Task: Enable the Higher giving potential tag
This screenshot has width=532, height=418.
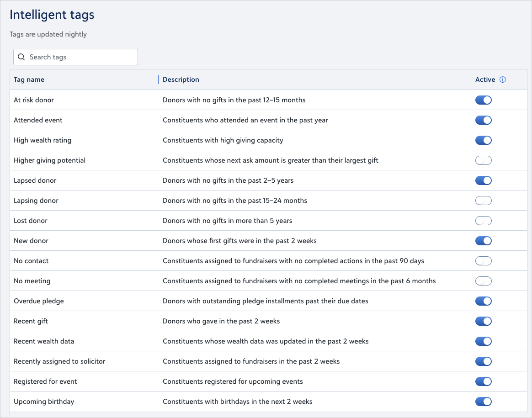Action: click(483, 160)
